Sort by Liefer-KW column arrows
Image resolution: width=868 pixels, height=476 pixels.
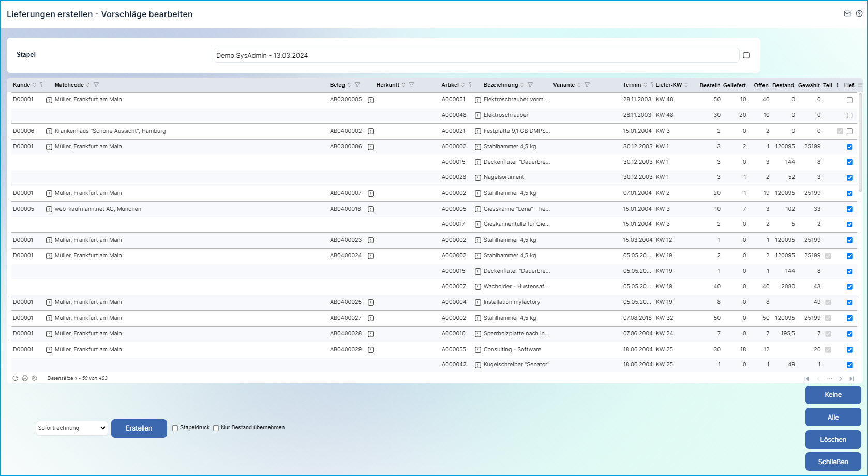[x=686, y=85]
